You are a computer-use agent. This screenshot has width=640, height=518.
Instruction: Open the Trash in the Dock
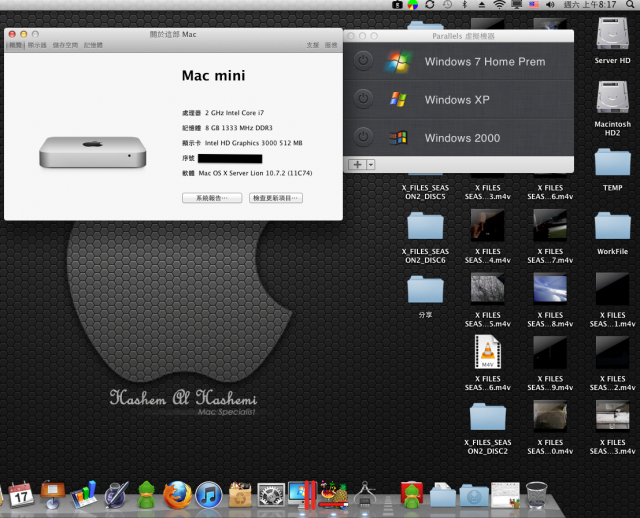click(536, 494)
